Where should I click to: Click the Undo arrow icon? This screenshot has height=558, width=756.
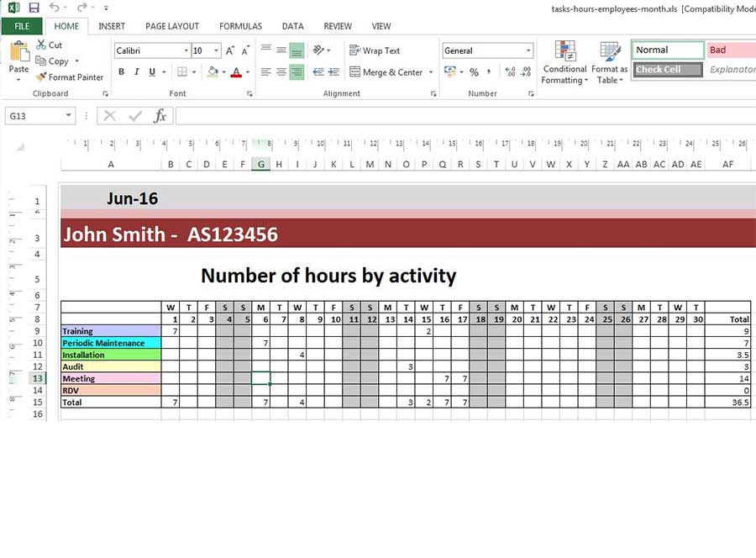(x=55, y=8)
